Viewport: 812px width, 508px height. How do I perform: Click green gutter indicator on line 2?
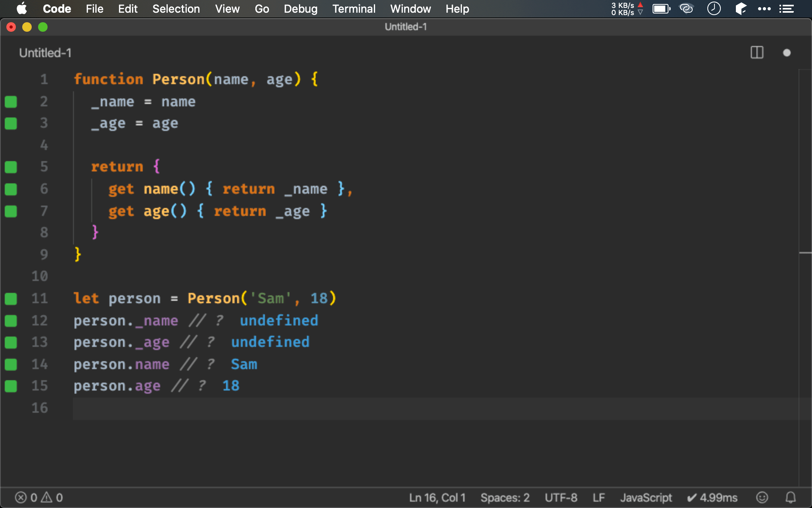tap(11, 102)
